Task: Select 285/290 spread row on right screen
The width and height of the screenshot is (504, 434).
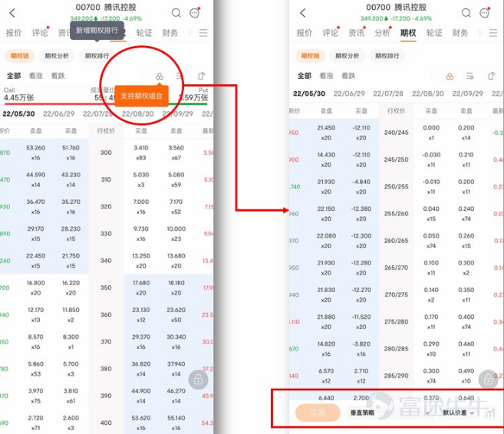Action: [397, 376]
